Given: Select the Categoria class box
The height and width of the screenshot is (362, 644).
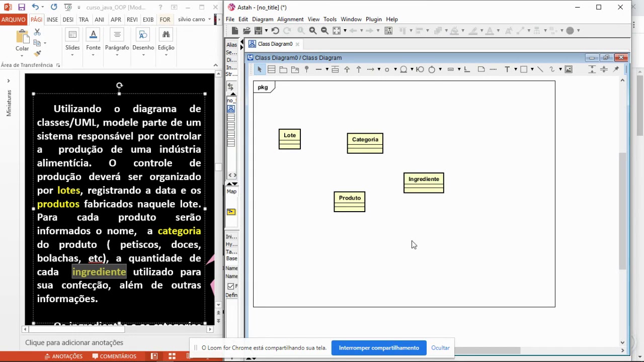Looking at the screenshot, I should coord(365,143).
